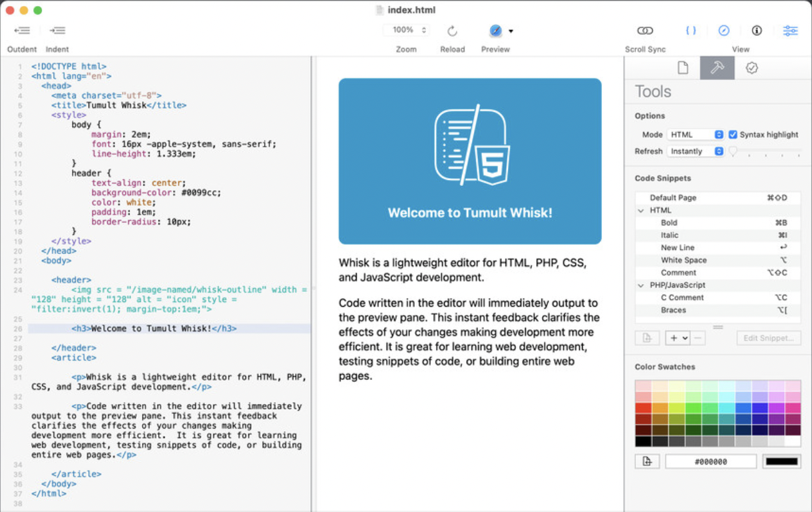Click the filters/adjustments sliders icon
Screen dimensions: 812x512
(790, 30)
